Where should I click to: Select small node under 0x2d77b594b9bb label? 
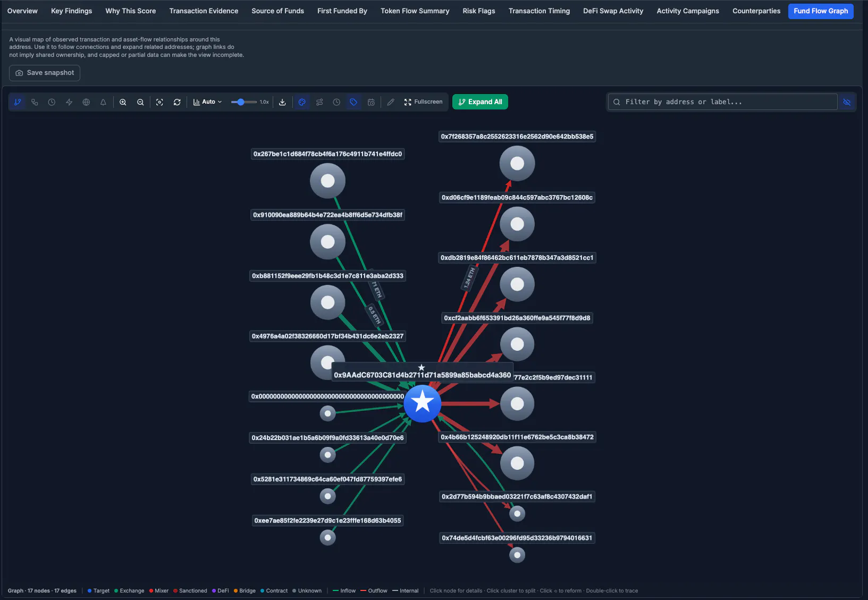[x=517, y=513]
